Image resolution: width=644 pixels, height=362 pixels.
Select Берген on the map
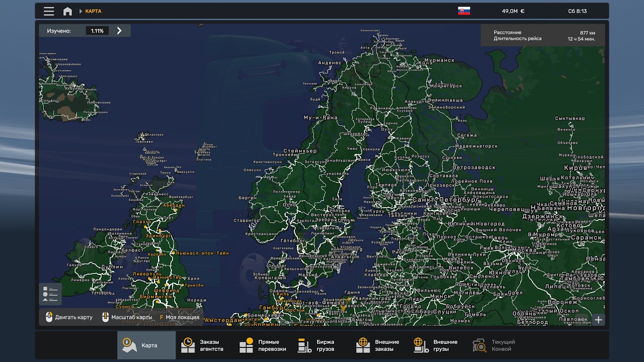(x=248, y=198)
